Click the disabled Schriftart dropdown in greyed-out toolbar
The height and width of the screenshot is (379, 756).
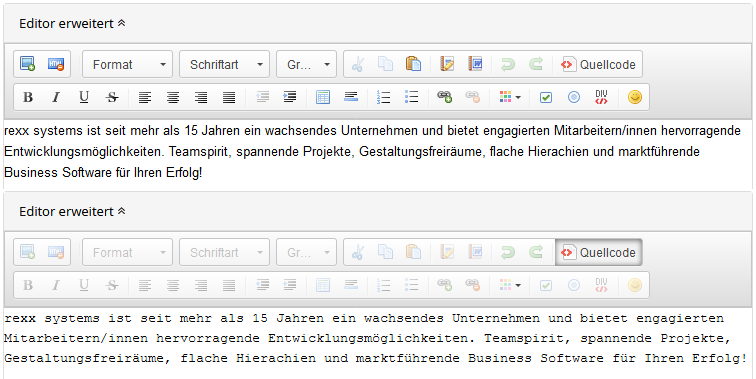click(224, 252)
